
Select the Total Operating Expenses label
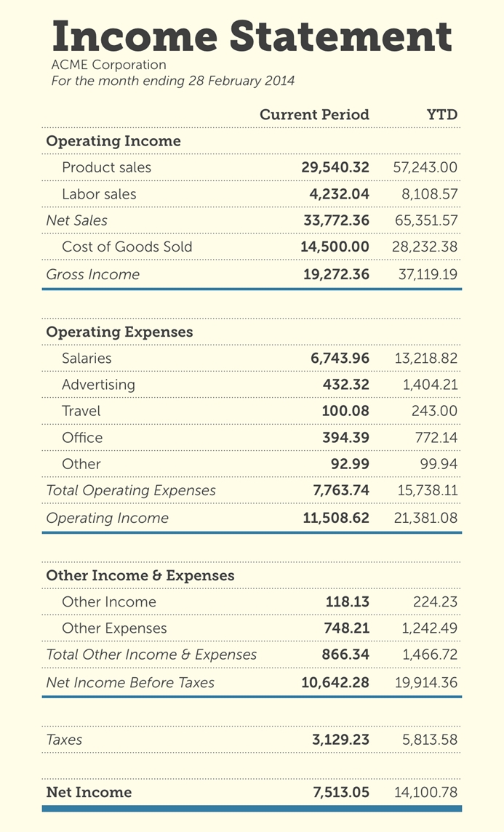tap(131, 490)
